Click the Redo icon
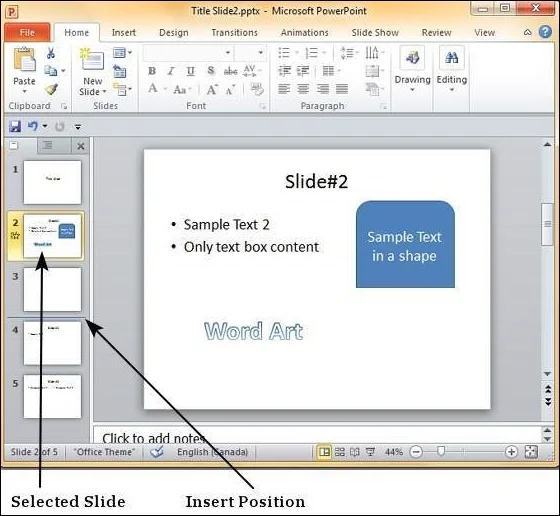This screenshot has width=560, height=516. click(60, 126)
